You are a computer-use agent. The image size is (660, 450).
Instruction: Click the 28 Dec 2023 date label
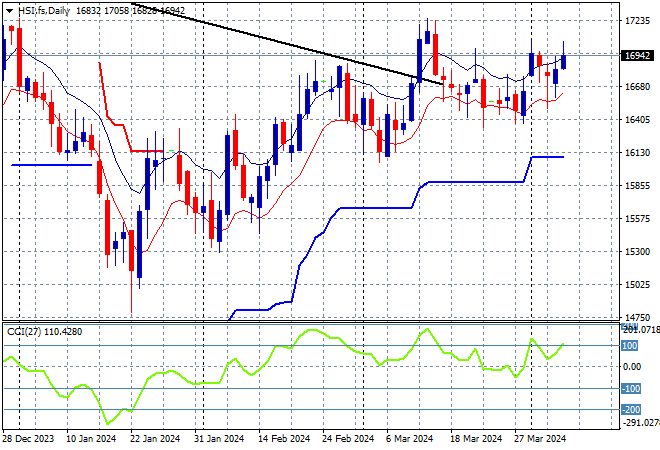click(x=29, y=439)
